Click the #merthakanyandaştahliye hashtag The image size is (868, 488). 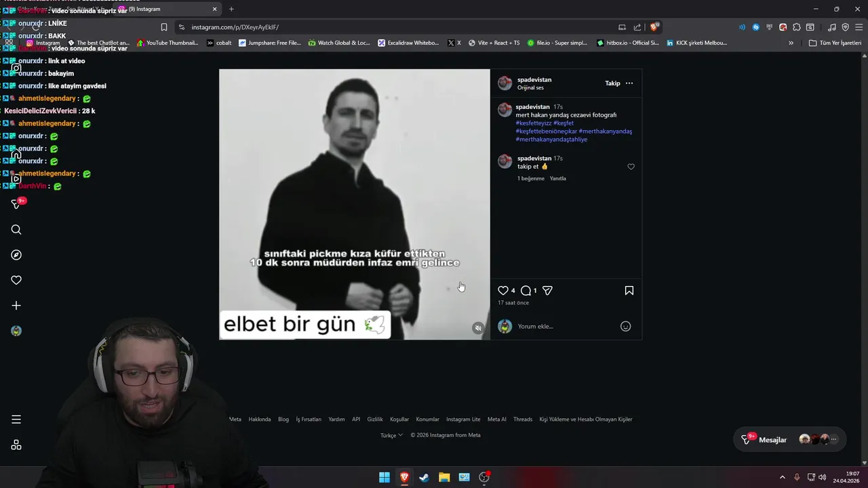click(x=551, y=140)
